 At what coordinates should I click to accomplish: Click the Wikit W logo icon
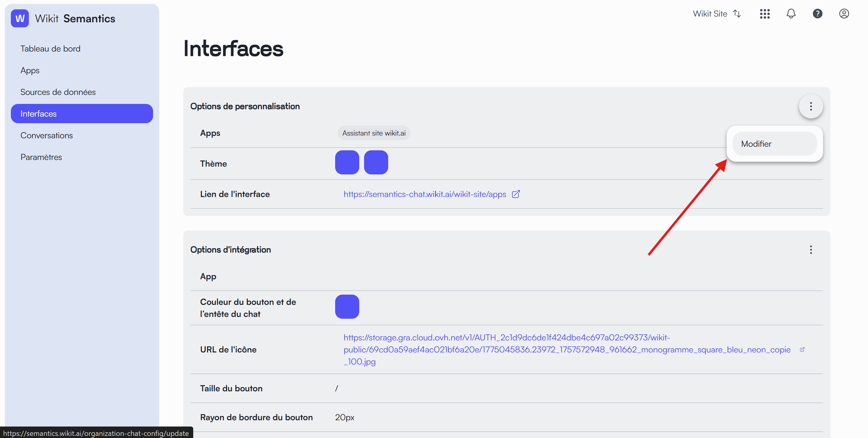tap(20, 18)
